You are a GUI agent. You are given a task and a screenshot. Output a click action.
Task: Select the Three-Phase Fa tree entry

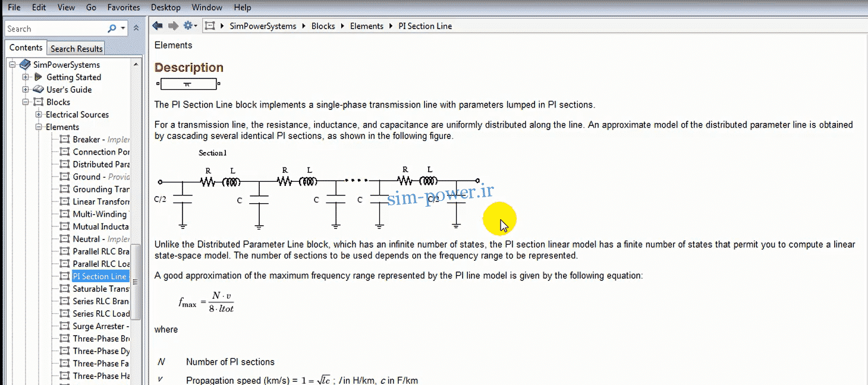(x=101, y=364)
